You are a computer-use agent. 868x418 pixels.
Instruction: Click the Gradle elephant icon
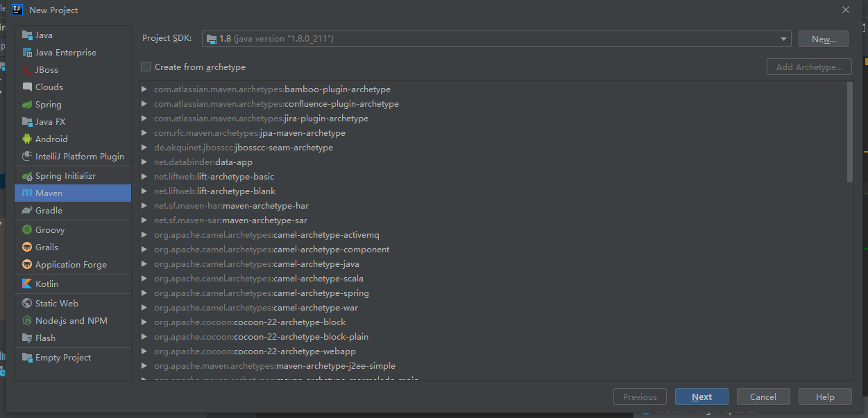[x=27, y=211]
